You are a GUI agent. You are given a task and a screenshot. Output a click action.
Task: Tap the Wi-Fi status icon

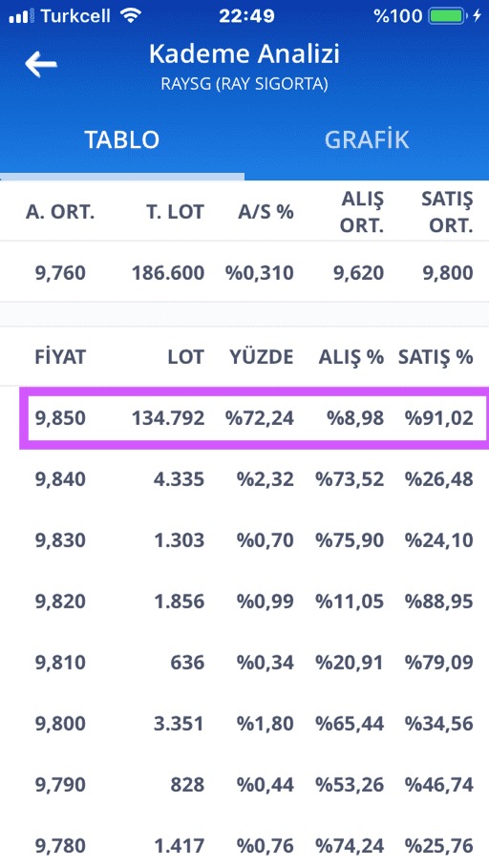[x=131, y=16]
